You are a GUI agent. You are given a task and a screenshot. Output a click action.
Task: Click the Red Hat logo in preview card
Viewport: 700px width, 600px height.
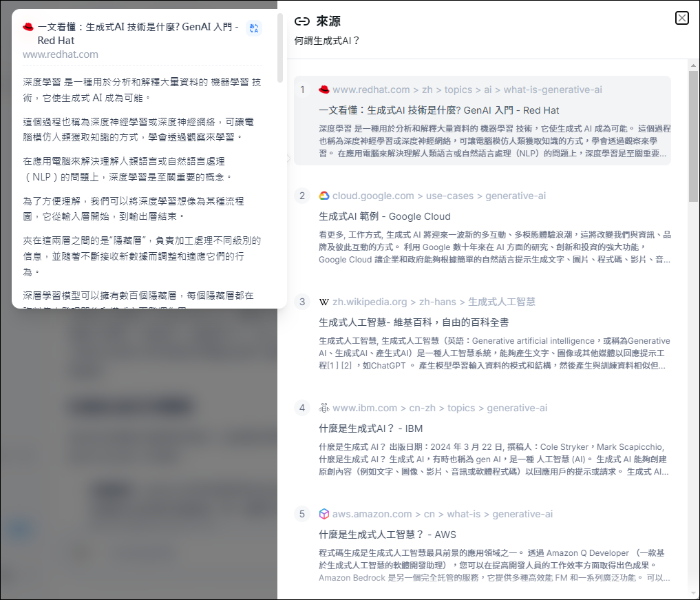[x=28, y=28]
